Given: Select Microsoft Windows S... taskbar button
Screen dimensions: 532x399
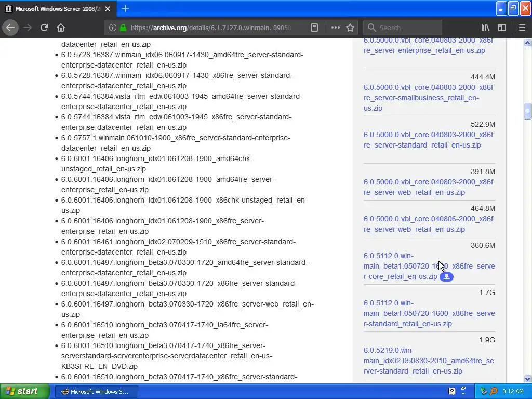Looking at the screenshot, I should (96, 392).
